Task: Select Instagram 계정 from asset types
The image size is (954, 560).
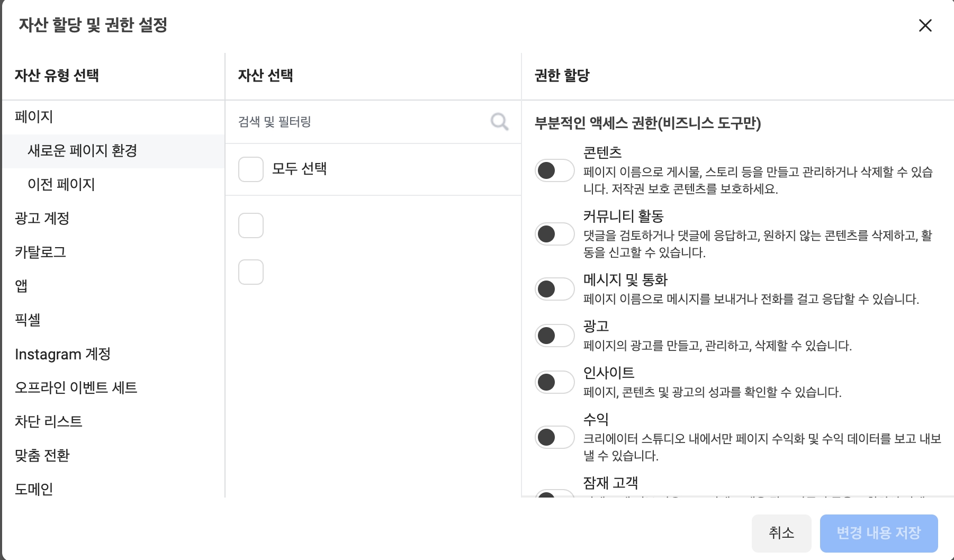Action: tap(62, 354)
